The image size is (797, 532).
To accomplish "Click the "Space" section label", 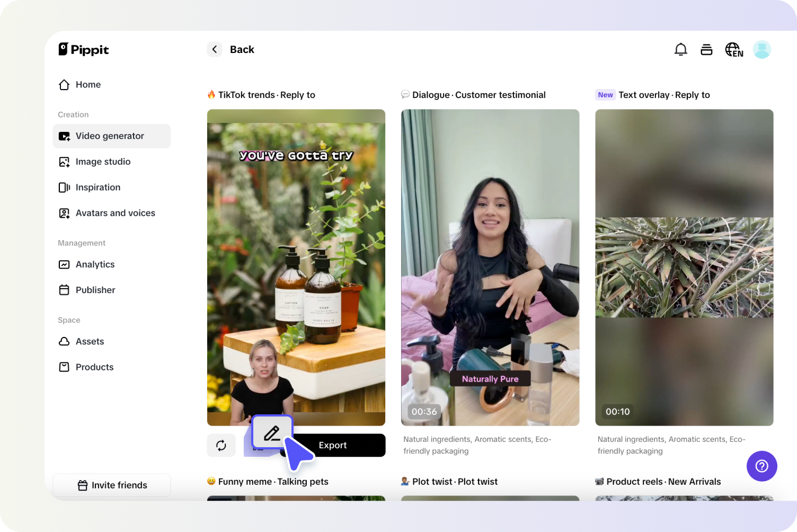I will point(69,320).
